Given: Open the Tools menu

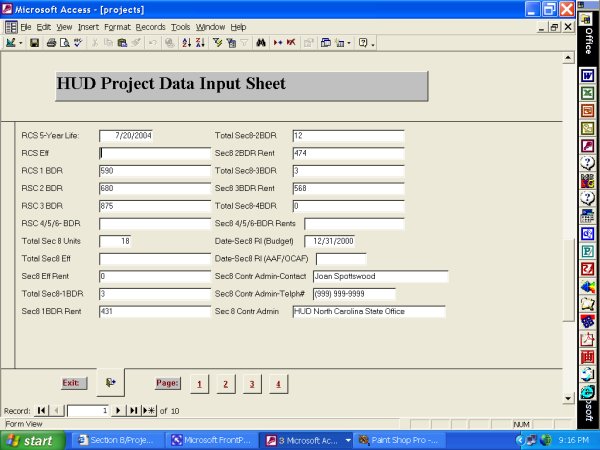Looking at the screenshot, I should pos(181,26).
